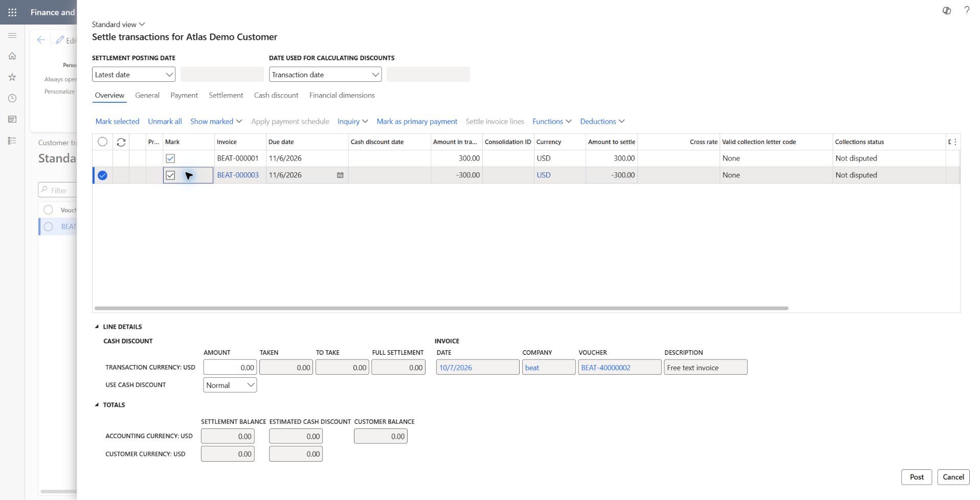The image size is (980, 500).
Task: Expand the navigation pane hamburger icon
Action: click(12, 35)
